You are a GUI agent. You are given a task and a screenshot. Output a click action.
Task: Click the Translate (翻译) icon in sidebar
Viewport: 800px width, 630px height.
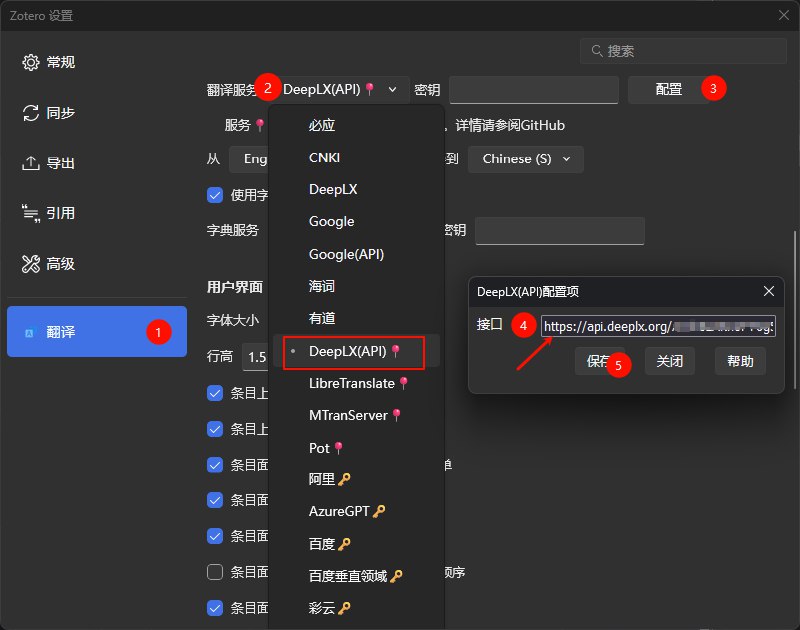pos(31,331)
